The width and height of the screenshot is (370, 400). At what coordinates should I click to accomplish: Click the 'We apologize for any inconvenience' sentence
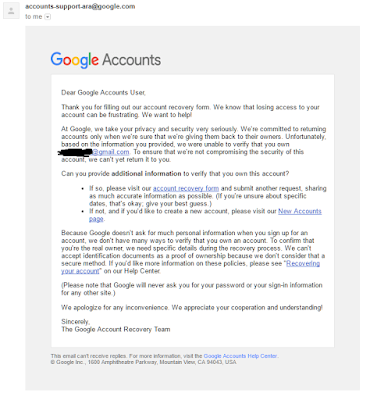pyautogui.click(x=115, y=307)
